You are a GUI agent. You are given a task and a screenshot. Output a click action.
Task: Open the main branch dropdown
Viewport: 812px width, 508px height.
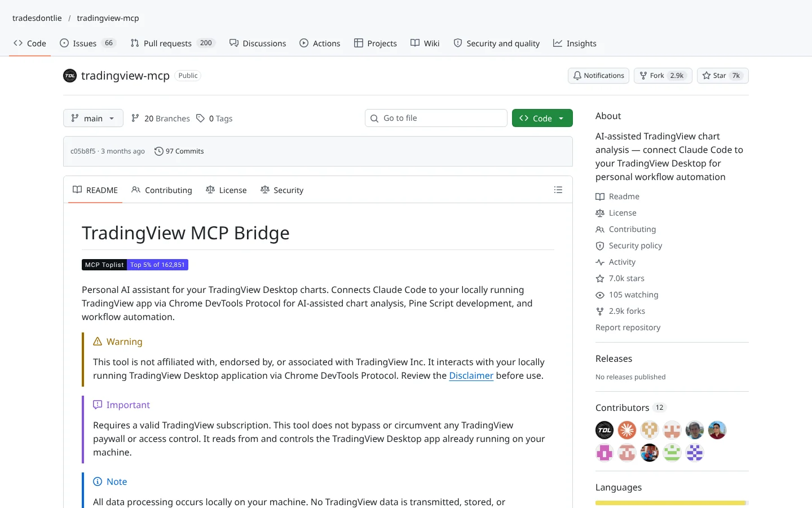pyautogui.click(x=93, y=118)
